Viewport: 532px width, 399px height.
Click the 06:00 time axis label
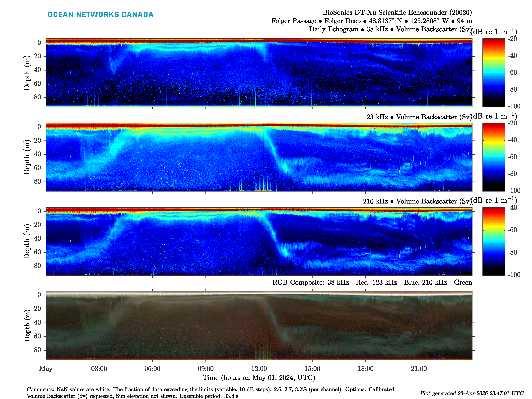pos(152,369)
